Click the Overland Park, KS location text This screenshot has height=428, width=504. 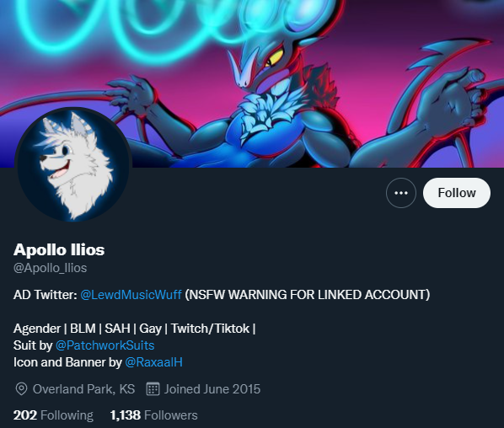[x=83, y=389]
